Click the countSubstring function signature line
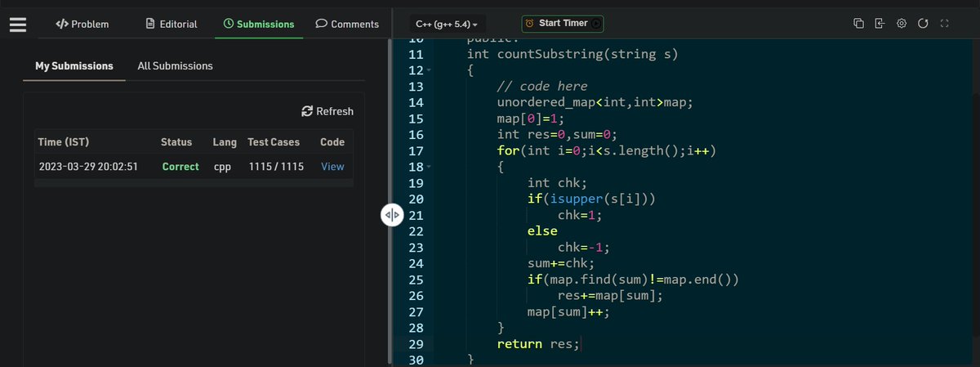This screenshot has height=367, width=980. pyautogui.click(x=572, y=55)
